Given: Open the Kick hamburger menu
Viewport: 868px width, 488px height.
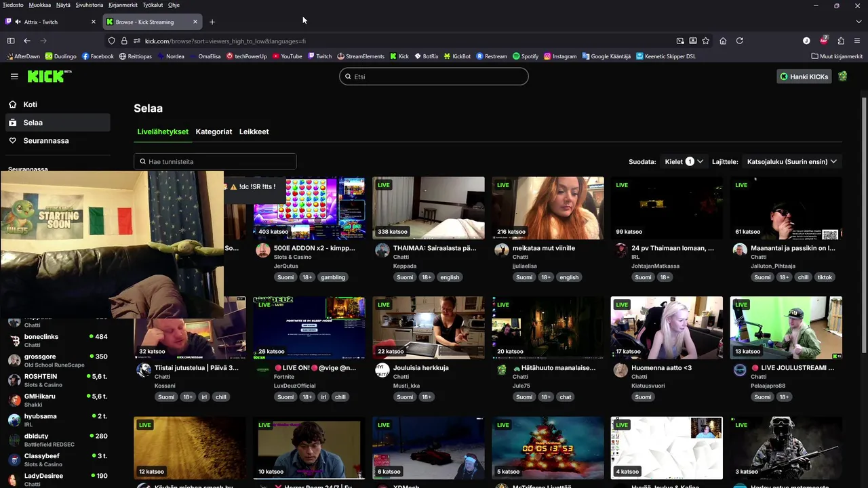Looking at the screenshot, I should point(14,77).
